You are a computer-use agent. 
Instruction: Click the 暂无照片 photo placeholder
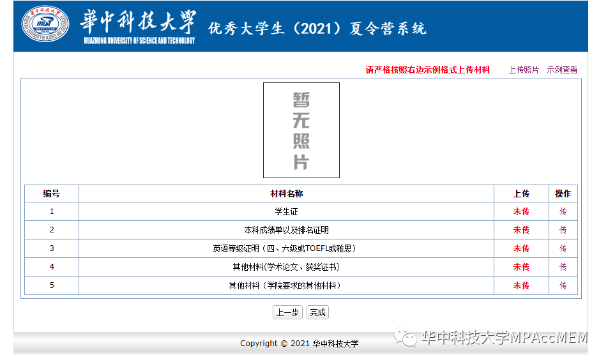click(x=301, y=130)
